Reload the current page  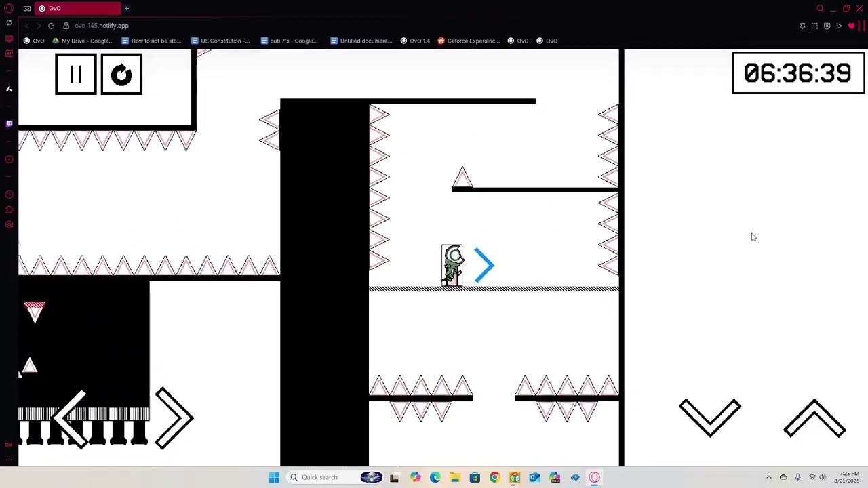pos(51,26)
